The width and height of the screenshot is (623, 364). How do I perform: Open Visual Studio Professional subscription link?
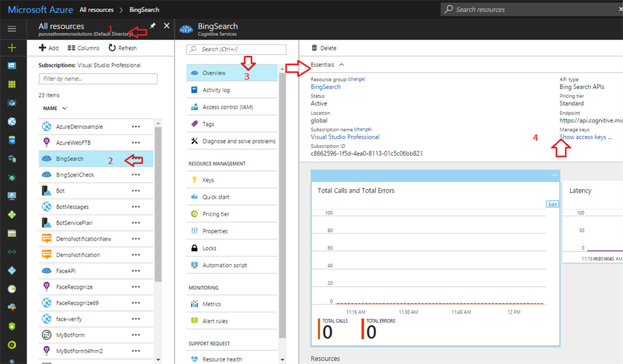(x=345, y=137)
